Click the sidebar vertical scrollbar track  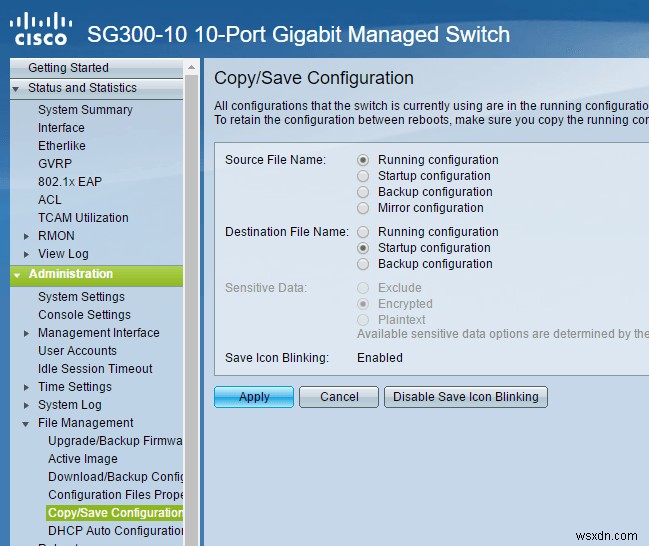[191, 310]
